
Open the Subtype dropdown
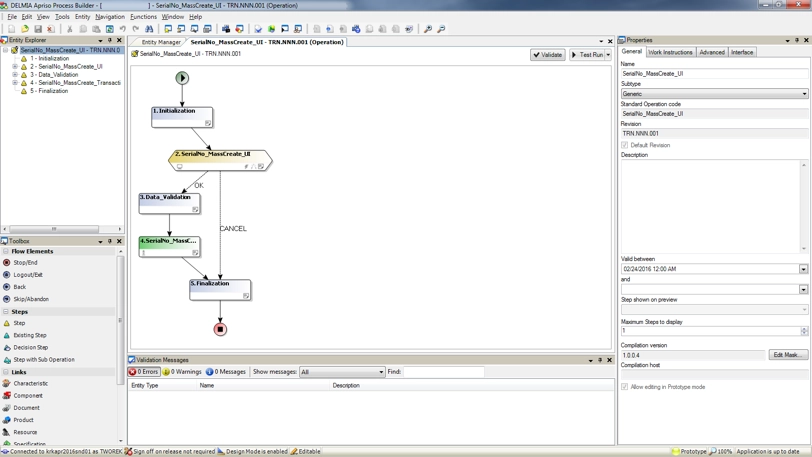(804, 94)
